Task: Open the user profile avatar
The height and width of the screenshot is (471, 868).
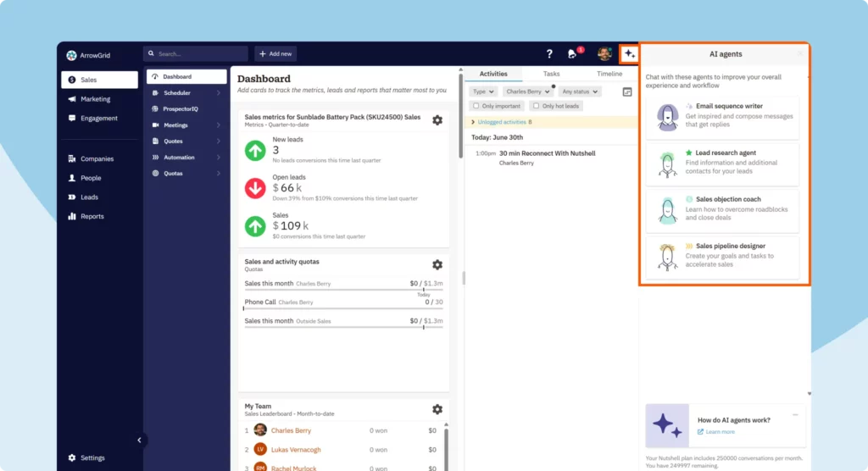Action: coord(604,54)
